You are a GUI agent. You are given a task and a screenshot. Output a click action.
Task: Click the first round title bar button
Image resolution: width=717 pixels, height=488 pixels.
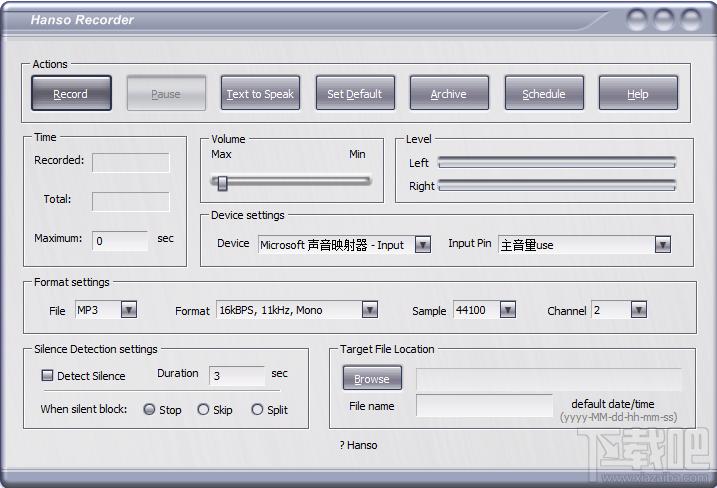pyautogui.click(x=637, y=20)
